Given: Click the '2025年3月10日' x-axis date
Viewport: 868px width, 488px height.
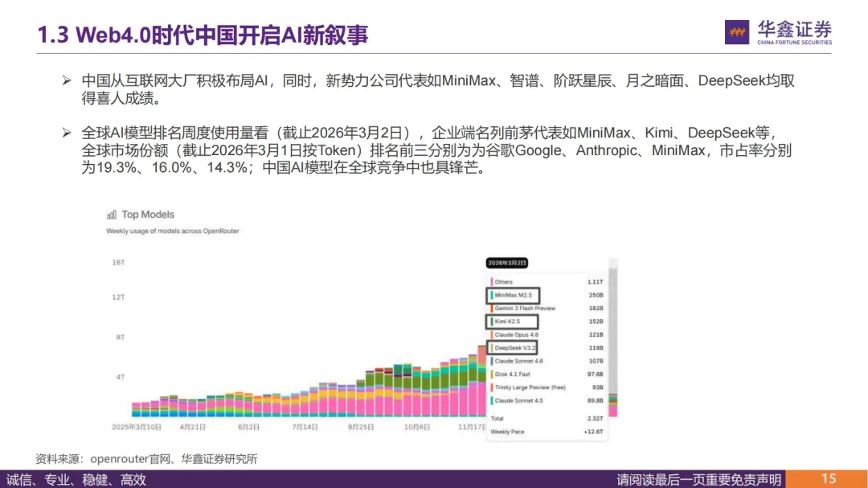Looking at the screenshot, I should (x=137, y=427).
